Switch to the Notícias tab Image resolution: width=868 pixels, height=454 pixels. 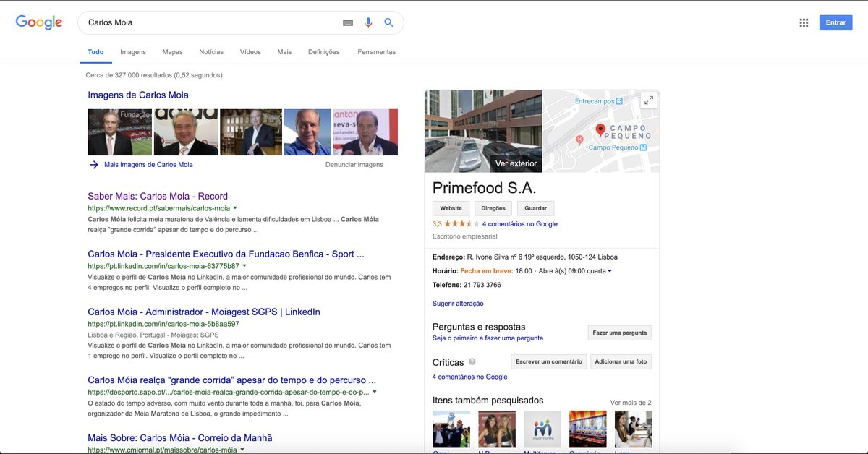(x=211, y=52)
